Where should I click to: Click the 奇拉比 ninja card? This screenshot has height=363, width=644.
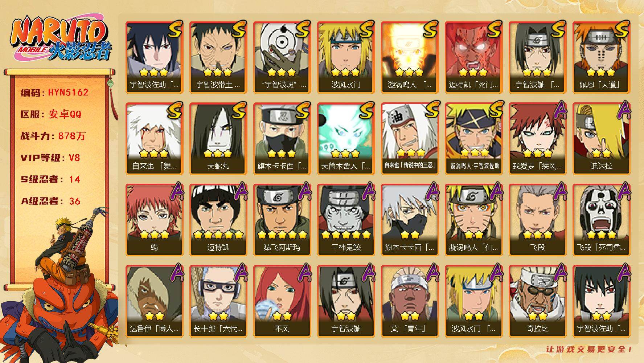[x=537, y=301]
